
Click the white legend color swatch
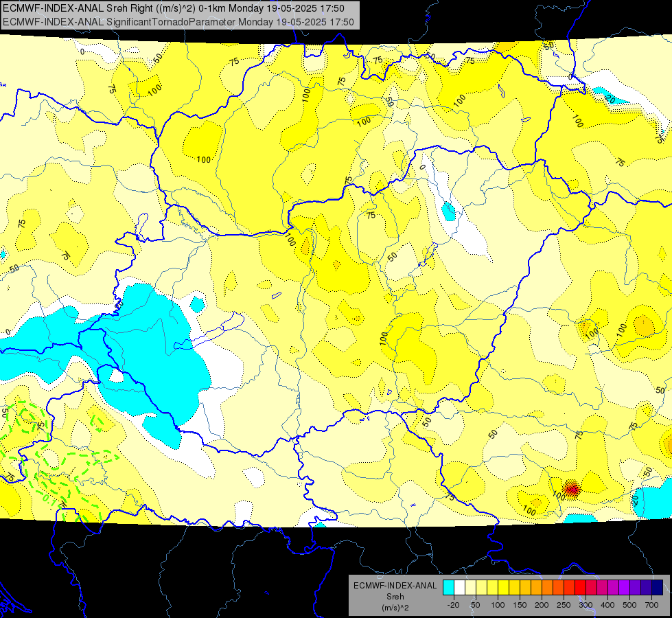pyautogui.click(x=459, y=587)
